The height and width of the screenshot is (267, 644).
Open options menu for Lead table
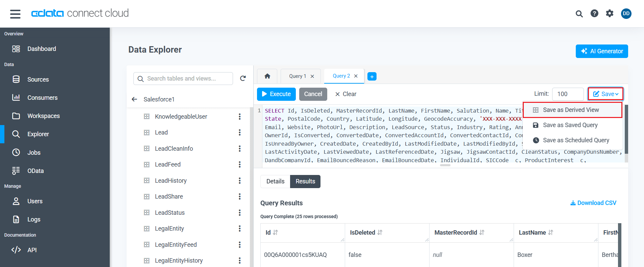[x=239, y=132]
